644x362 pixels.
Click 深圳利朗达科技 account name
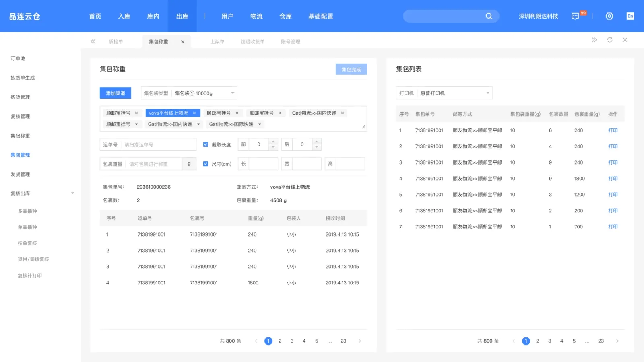(539, 16)
